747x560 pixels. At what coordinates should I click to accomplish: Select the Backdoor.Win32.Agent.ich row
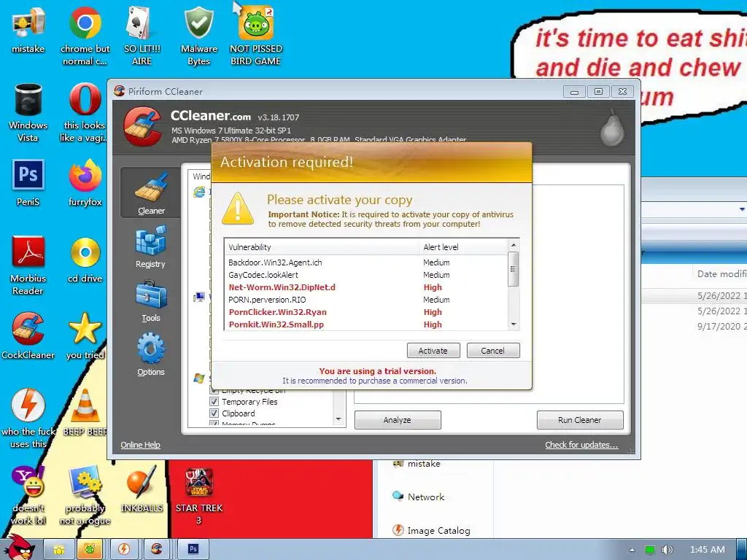pos(366,262)
